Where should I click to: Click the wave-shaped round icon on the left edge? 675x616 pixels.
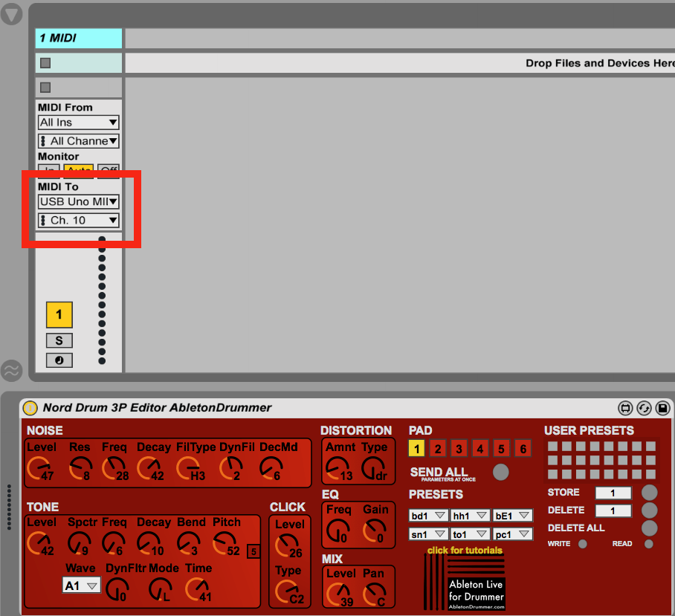tap(11, 370)
